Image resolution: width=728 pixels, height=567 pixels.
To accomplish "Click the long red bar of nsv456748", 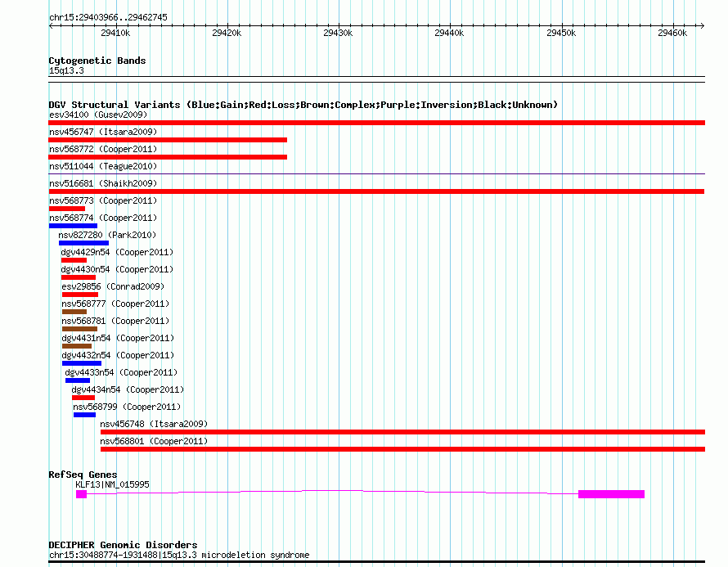I will click(x=402, y=432).
